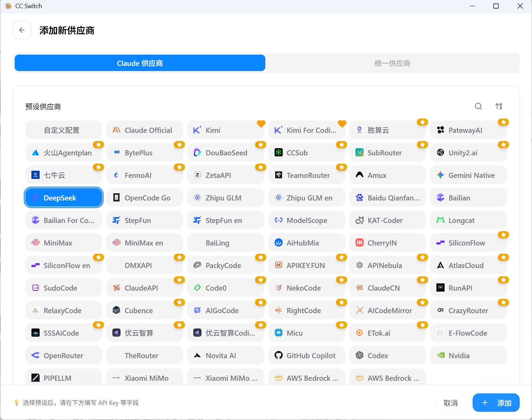Choose the Claude Official preset
This screenshot has height=420, width=532.
pyautogui.click(x=145, y=130)
